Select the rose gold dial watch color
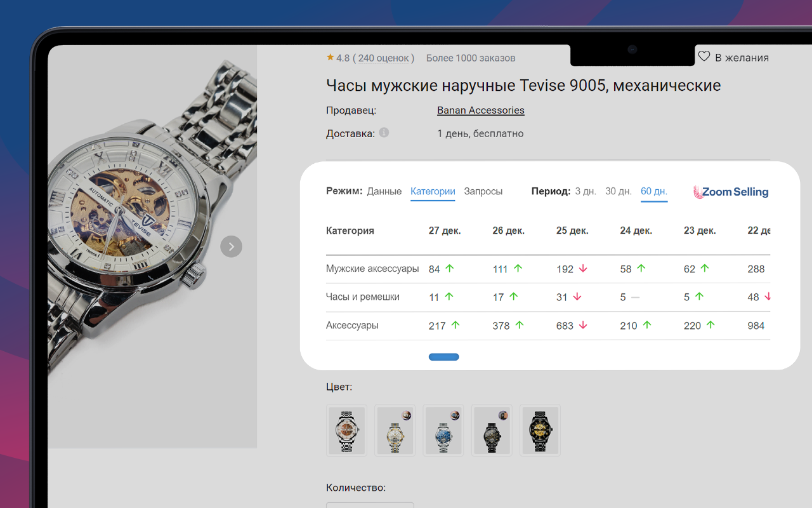The image size is (812, 508). pyautogui.click(x=347, y=430)
